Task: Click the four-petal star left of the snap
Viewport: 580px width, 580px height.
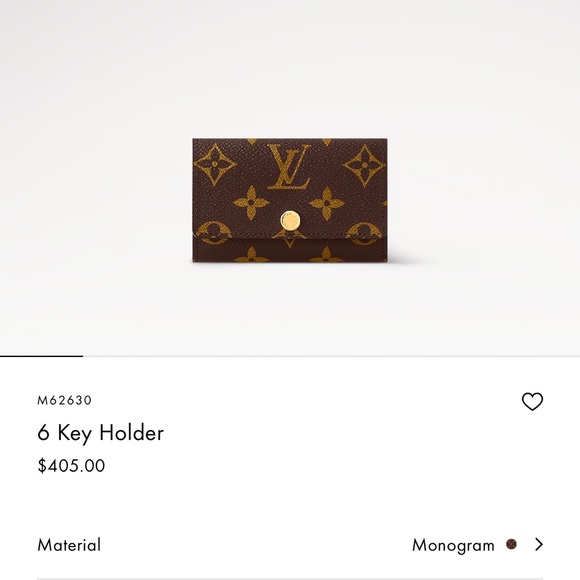Action: (x=251, y=202)
